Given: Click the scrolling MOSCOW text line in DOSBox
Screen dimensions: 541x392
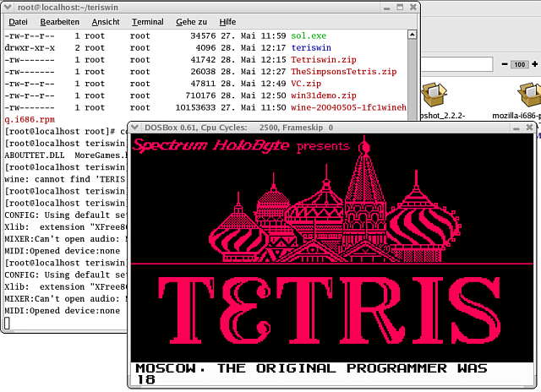Looking at the screenshot, I should pyautogui.click(x=311, y=368).
